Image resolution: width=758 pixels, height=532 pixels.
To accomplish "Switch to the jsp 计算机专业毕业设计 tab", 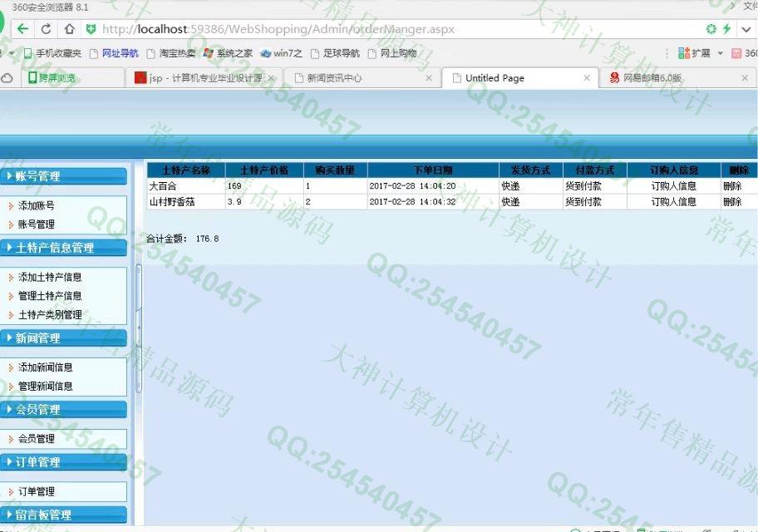I will [205, 78].
